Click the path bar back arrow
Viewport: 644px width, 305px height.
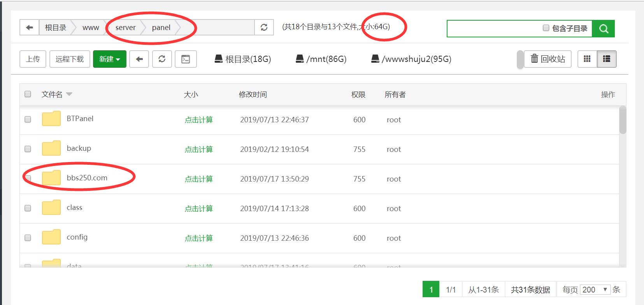(29, 28)
